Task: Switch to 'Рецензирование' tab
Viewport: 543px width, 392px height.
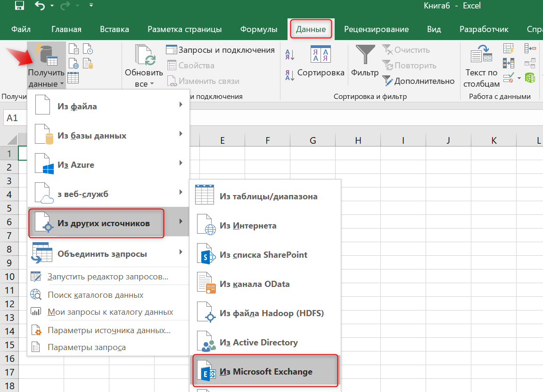Action: pos(376,29)
